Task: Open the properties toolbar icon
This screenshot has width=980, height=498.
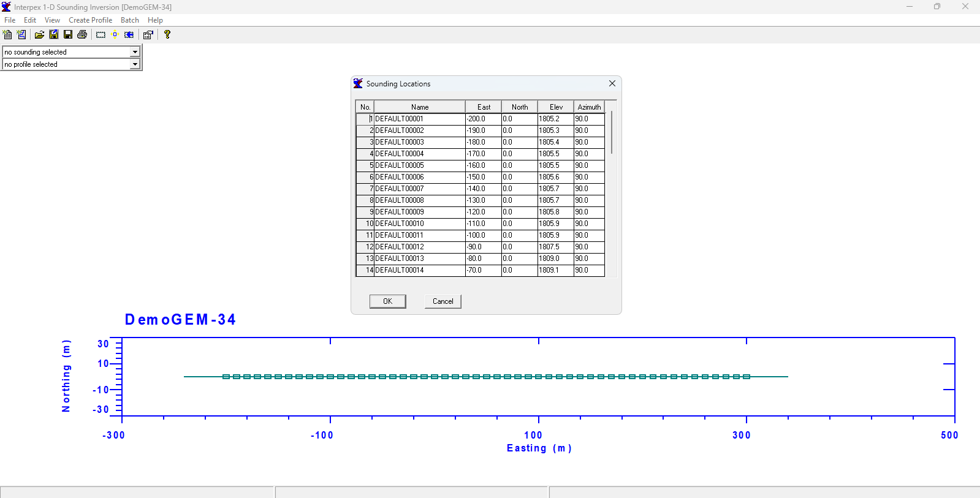Action: pos(148,35)
